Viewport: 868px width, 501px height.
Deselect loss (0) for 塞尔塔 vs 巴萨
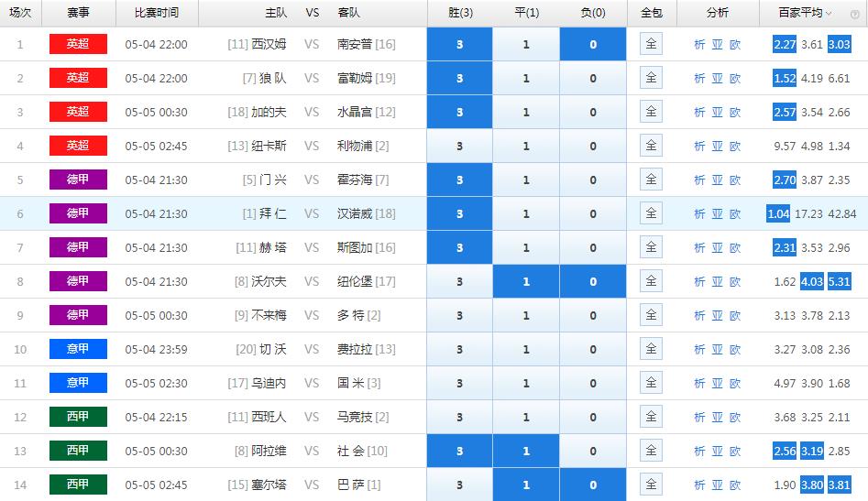tap(593, 485)
